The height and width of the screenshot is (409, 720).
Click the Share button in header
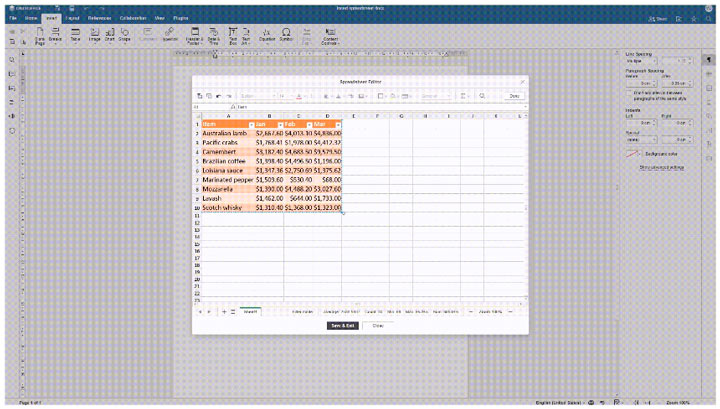[x=658, y=19]
